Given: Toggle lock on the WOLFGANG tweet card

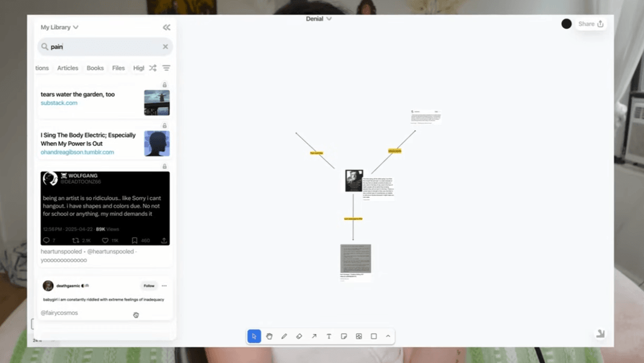Looking at the screenshot, I should coord(164,166).
